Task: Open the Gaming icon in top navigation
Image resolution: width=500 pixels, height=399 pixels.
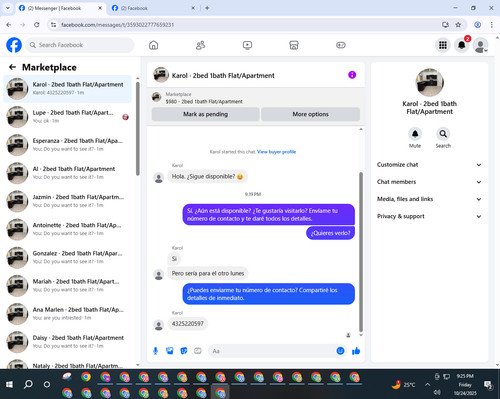Action: (x=341, y=45)
